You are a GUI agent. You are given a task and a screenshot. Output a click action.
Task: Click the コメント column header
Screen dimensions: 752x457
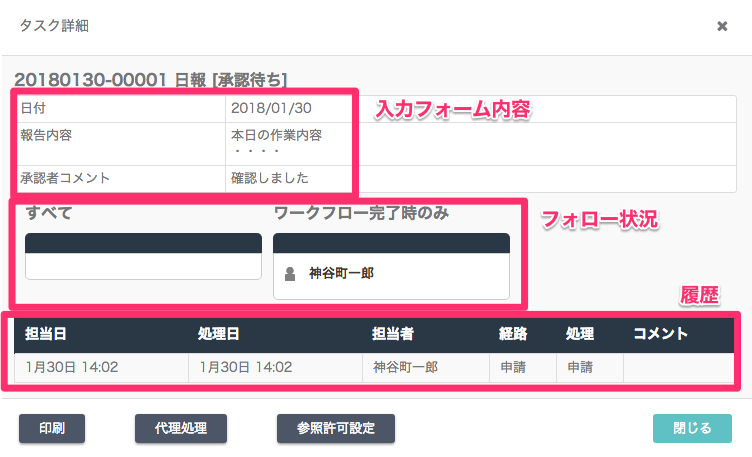[x=660, y=334]
